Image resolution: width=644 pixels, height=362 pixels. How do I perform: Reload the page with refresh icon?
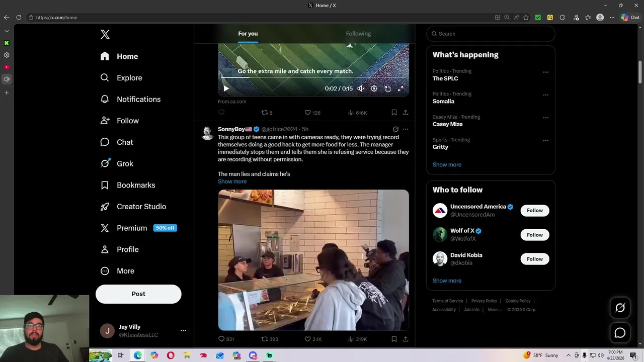click(19, 18)
